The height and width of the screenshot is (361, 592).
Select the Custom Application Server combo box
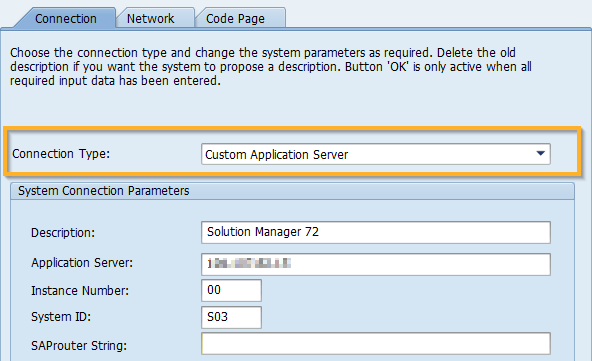pyautogui.click(x=376, y=154)
